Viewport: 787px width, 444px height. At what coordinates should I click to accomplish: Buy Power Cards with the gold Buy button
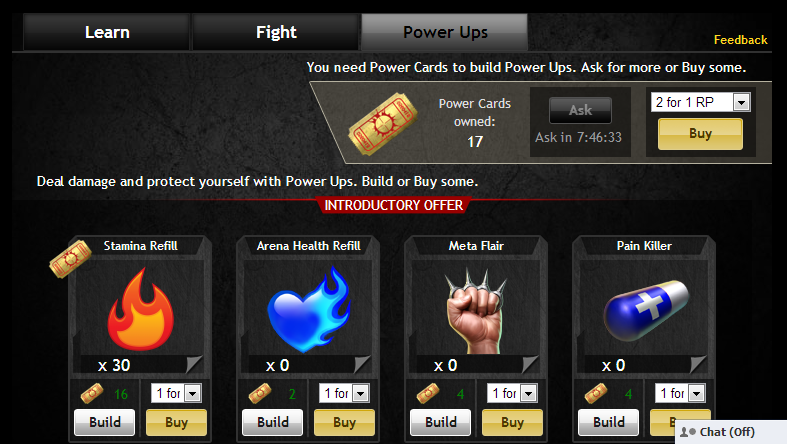(x=700, y=134)
